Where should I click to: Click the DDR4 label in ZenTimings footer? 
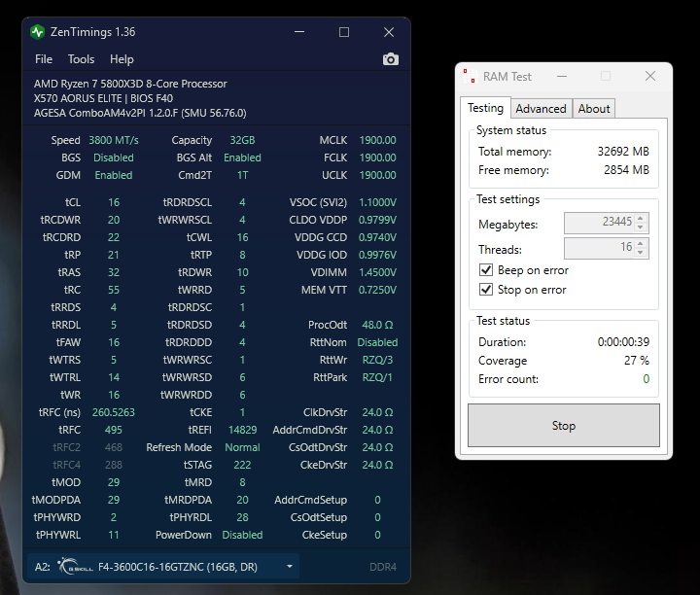coord(383,567)
